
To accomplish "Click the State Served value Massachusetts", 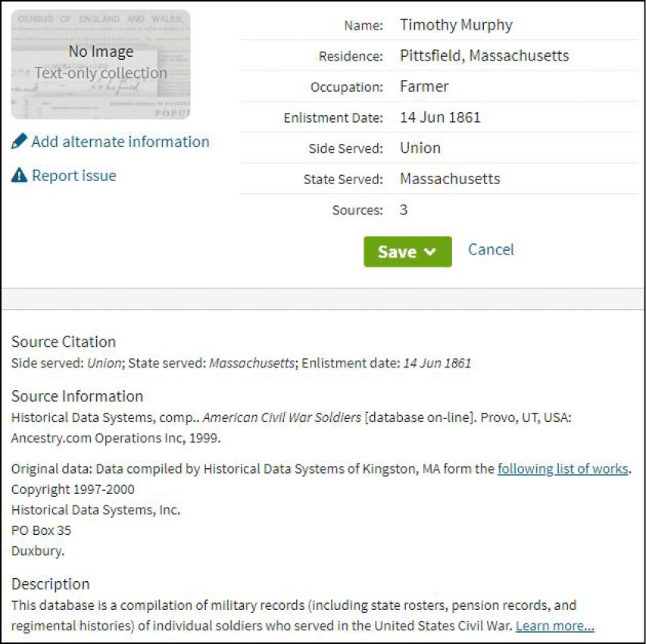I will (450, 179).
